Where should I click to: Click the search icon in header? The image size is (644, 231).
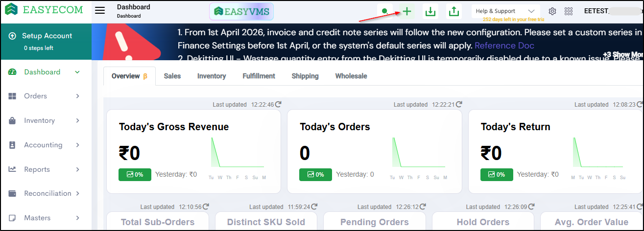(x=385, y=11)
